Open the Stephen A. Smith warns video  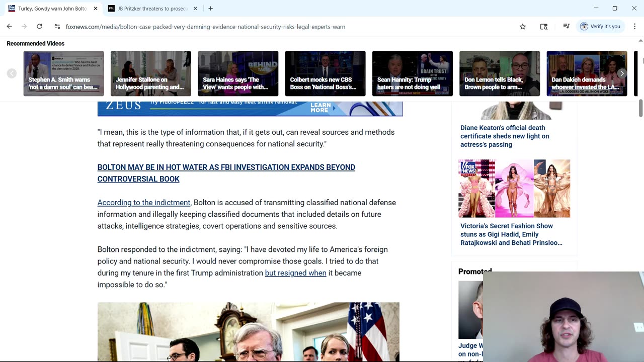coord(63,73)
